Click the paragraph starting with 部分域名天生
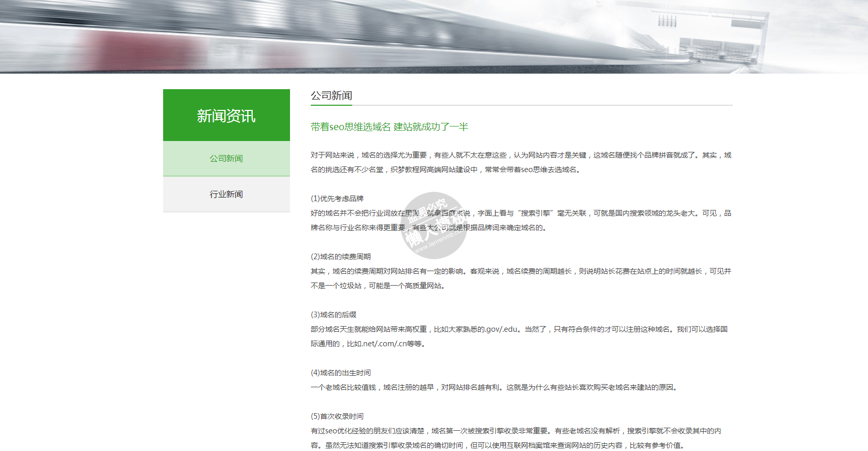 pyautogui.click(x=519, y=329)
